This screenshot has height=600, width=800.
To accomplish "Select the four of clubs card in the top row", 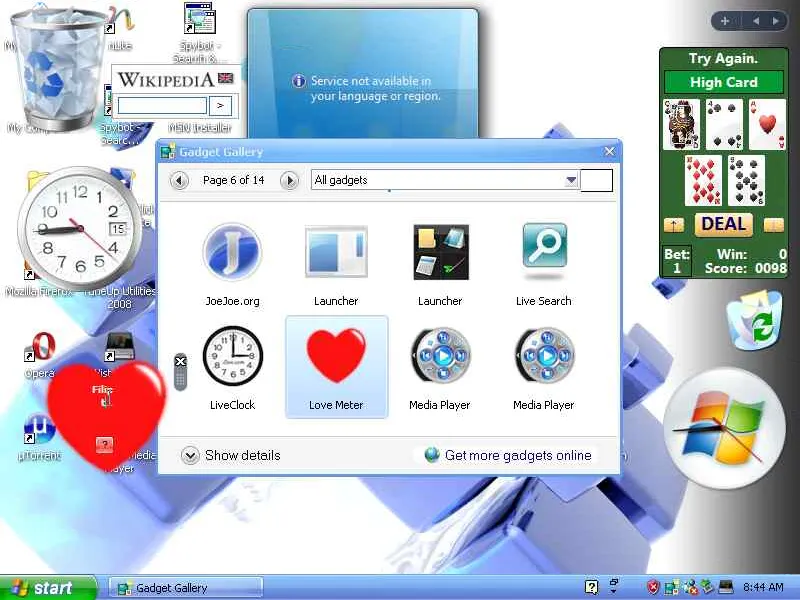I will coord(724,124).
